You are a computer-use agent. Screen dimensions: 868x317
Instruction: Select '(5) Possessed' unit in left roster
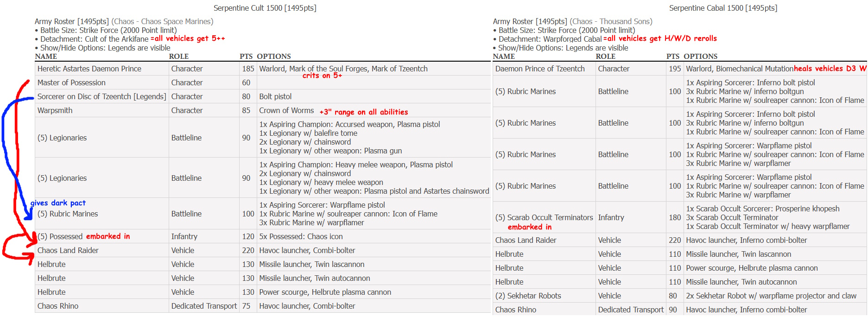(60, 236)
